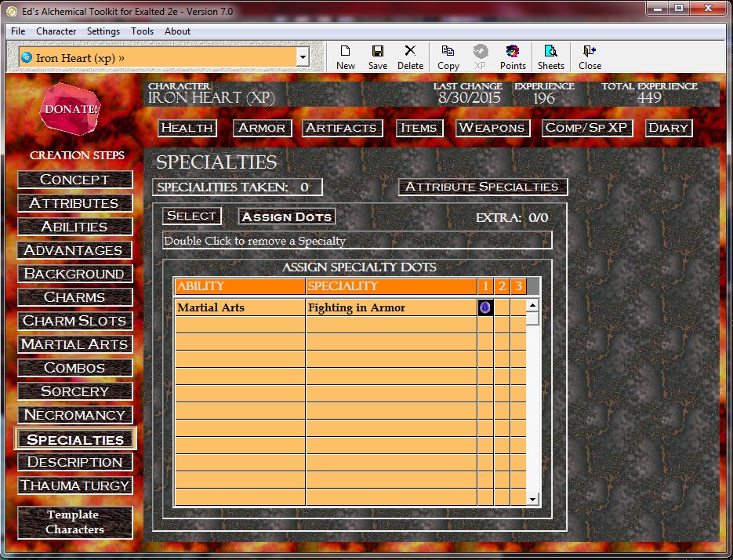Click the application icon in the title bar

11,11
